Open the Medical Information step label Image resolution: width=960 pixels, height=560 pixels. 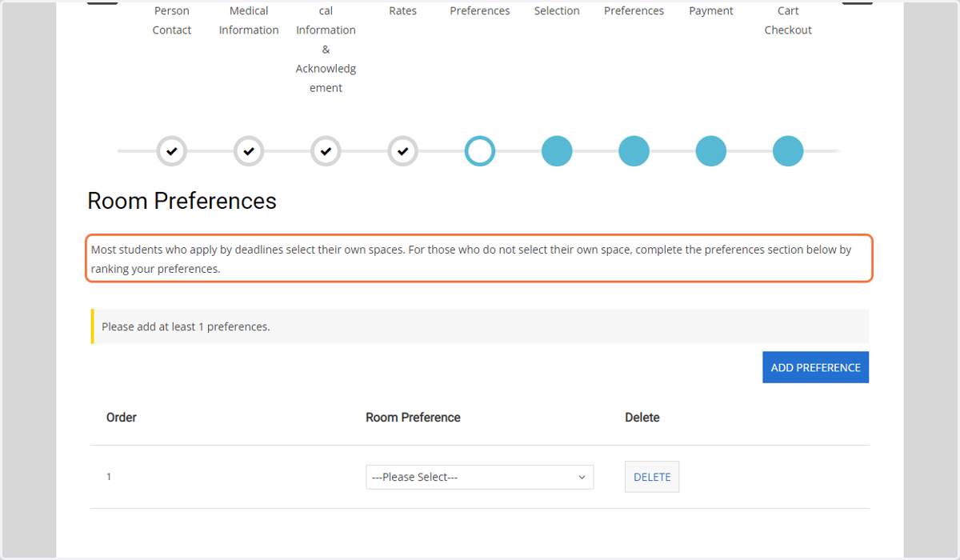pos(249,20)
